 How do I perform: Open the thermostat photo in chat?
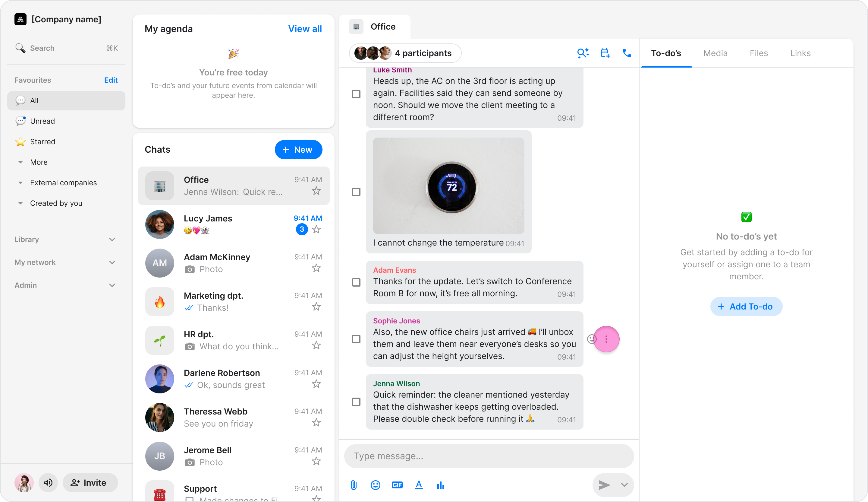[x=448, y=186]
